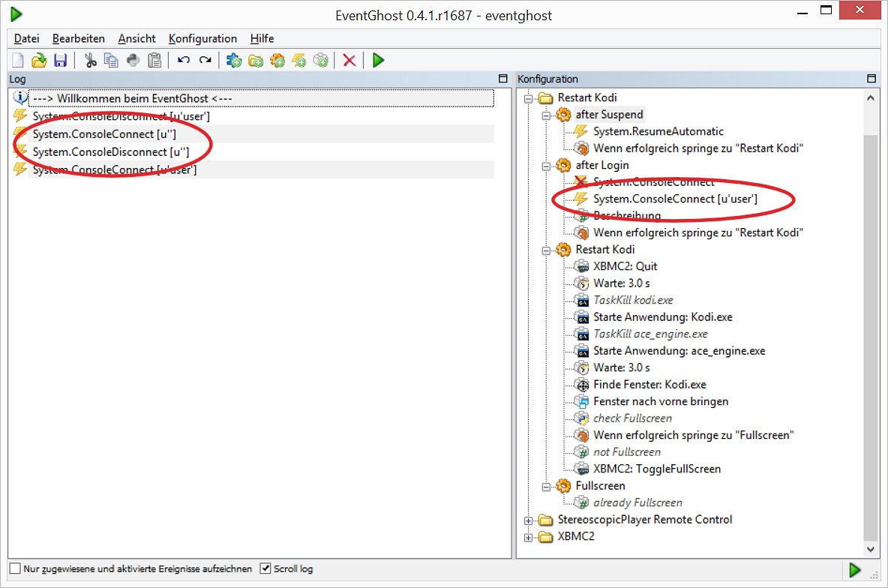888x588 pixels.
Task: Click the Add plugin toolbar icon
Action: pos(234,60)
